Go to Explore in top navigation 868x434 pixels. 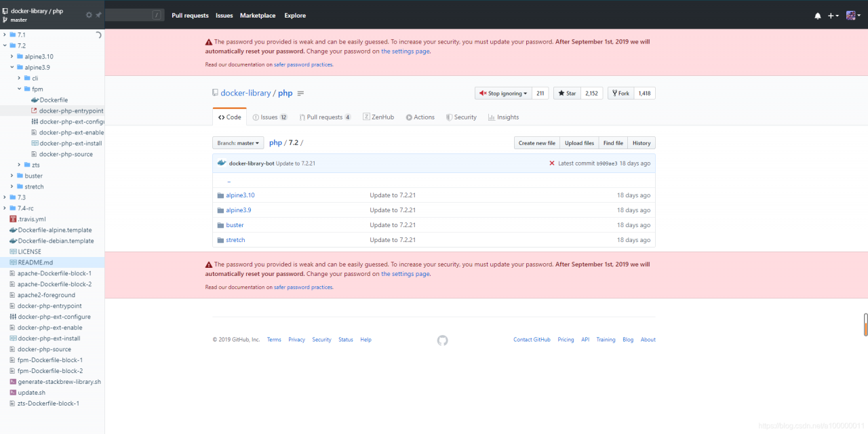pos(295,16)
